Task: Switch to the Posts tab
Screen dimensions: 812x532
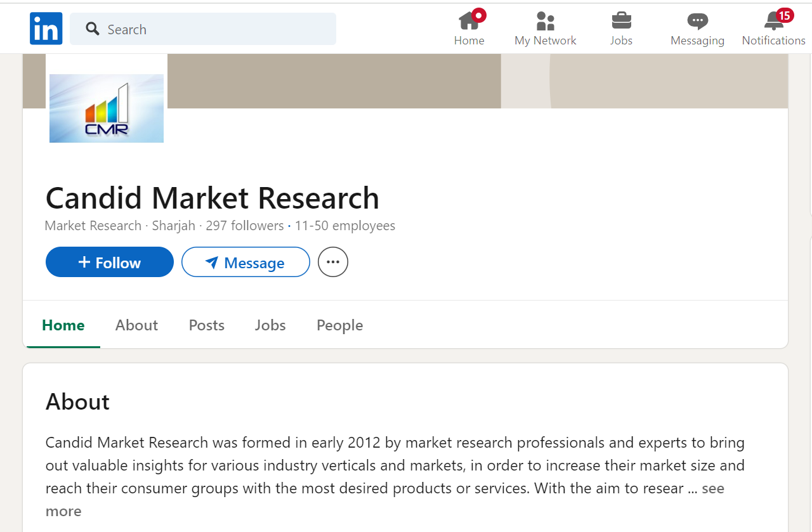Action: (x=207, y=325)
